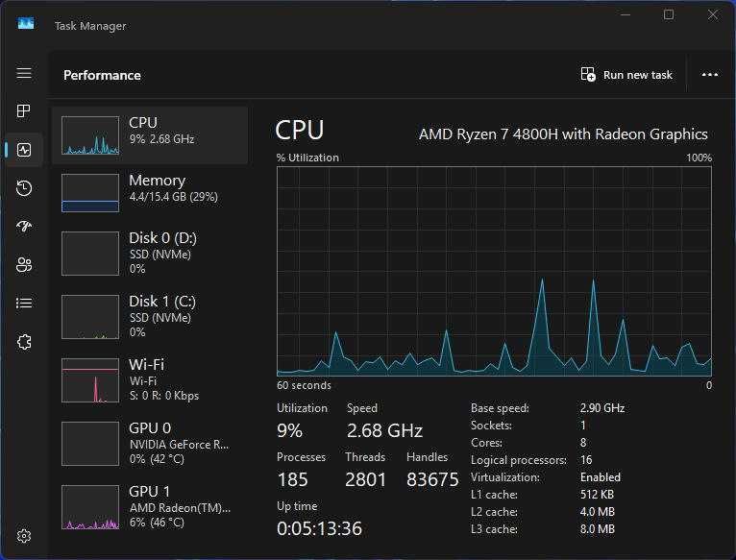Select GPU 0 NVIDIA GeForce entry
Image resolution: width=736 pixels, height=560 pixels.
coord(149,443)
